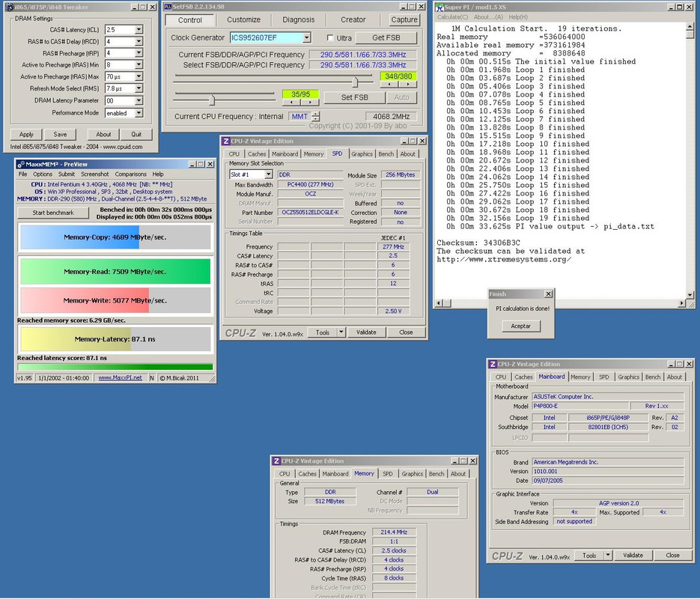Click Start benchmark in MaxxMEM

point(53,213)
